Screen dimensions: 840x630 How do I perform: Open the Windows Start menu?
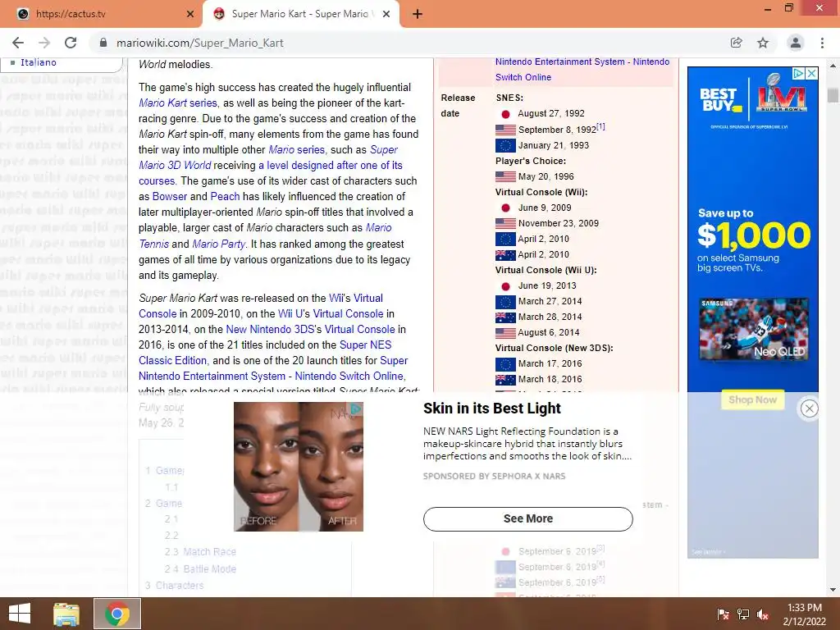pos(20,614)
